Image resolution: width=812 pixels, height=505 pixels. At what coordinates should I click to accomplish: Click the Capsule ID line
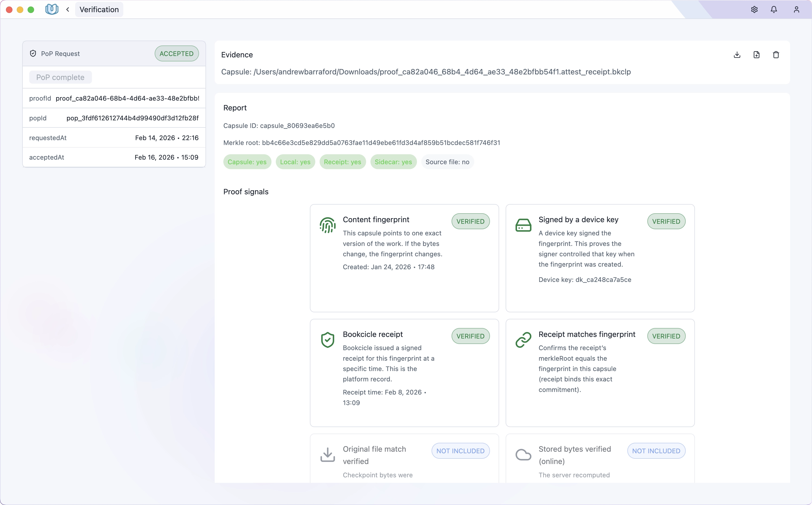pyautogui.click(x=279, y=126)
